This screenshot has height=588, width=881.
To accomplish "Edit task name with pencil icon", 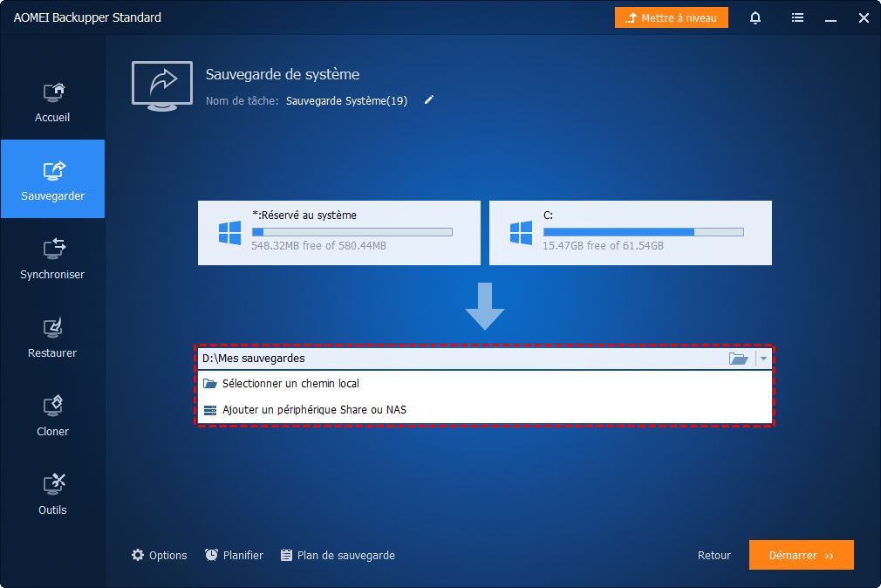I will coord(429,100).
